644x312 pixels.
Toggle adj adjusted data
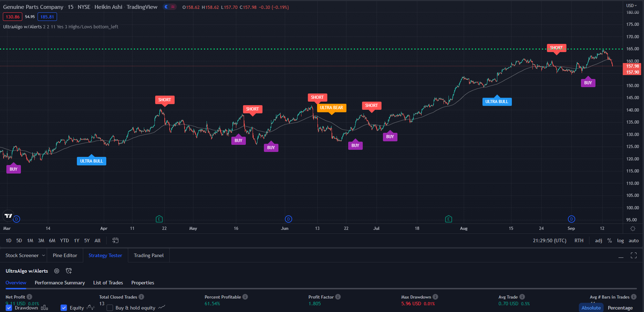(598, 241)
